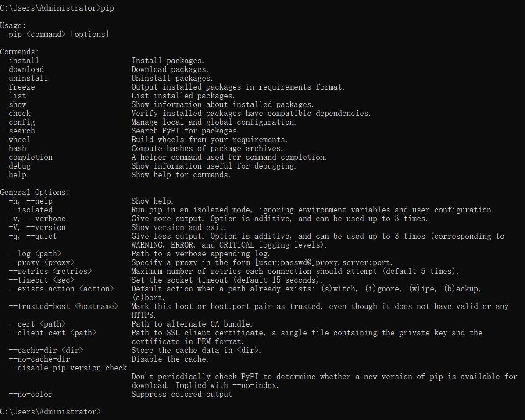Screen dimensions: 525x420
Task: Click the '--exists-action <action>' option
Action: 61,289
